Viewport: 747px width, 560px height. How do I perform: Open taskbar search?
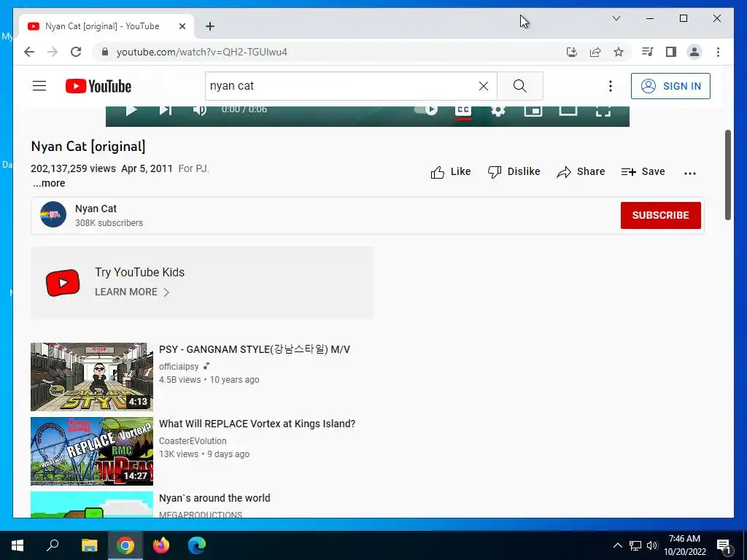tap(53, 545)
